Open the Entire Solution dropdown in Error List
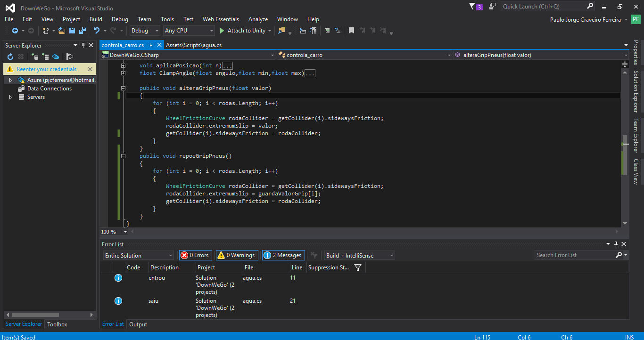 (138, 255)
